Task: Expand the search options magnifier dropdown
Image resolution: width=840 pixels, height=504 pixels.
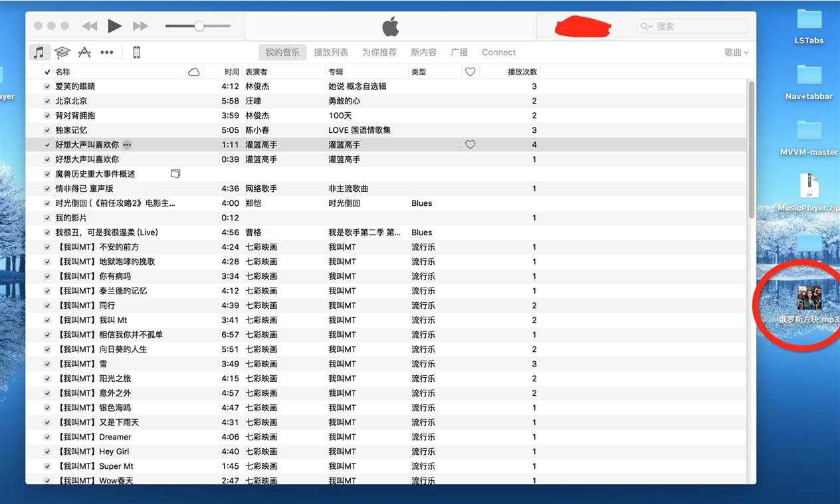Action: [646, 27]
